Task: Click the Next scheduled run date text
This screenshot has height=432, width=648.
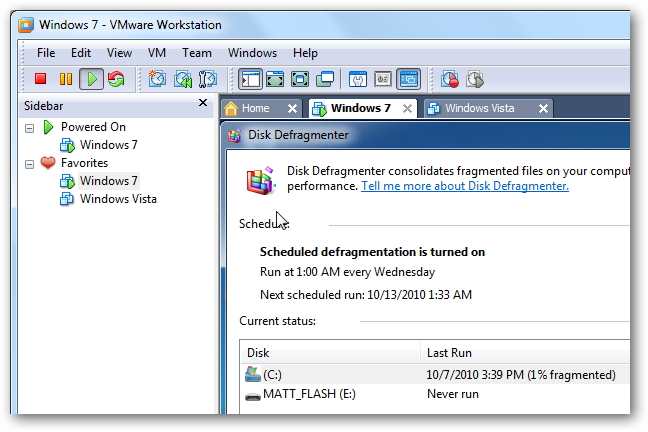Action: tap(366, 295)
